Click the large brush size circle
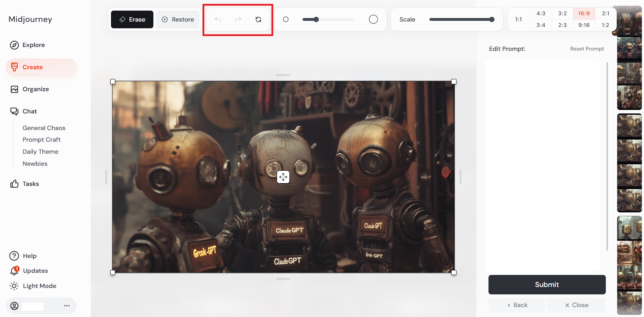This screenshot has height=317, width=644. coord(373,19)
